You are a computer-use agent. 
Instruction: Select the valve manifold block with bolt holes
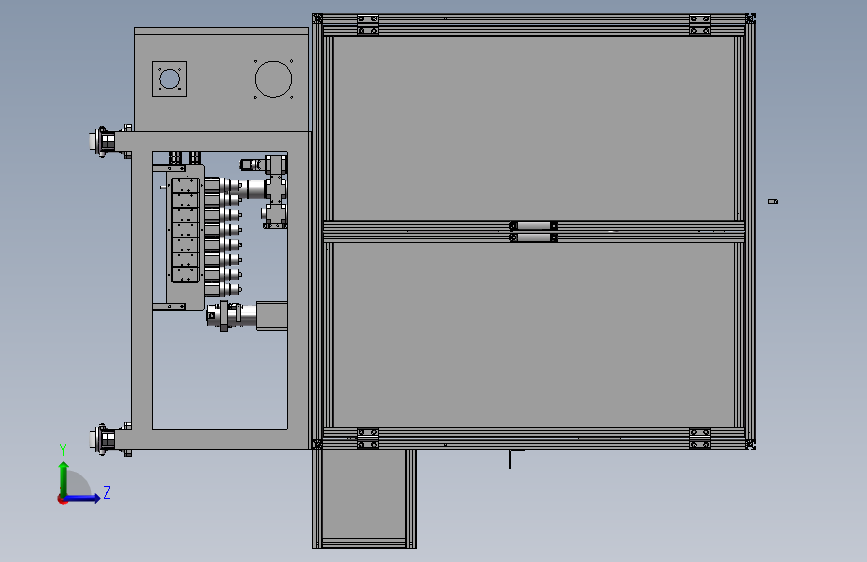coord(185,230)
